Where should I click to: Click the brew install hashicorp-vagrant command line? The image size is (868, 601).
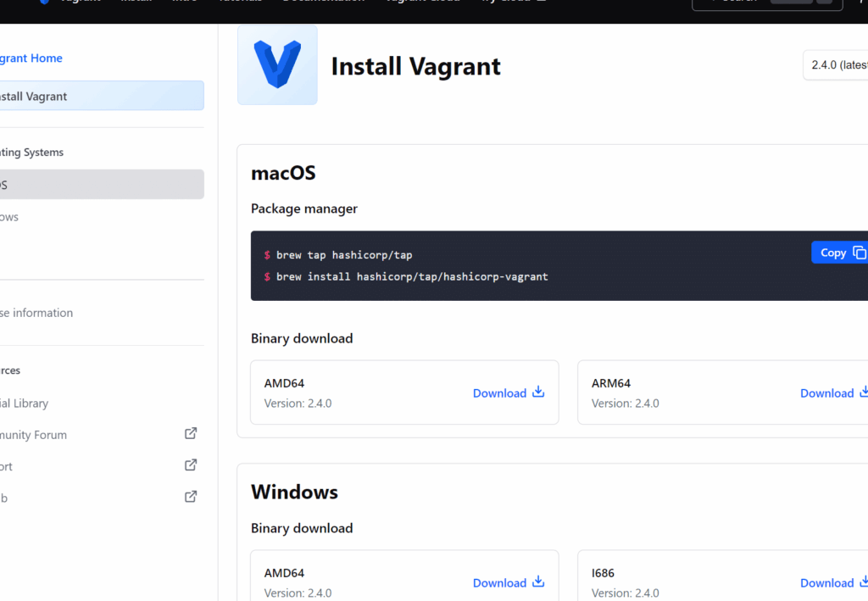pyautogui.click(x=411, y=276)
